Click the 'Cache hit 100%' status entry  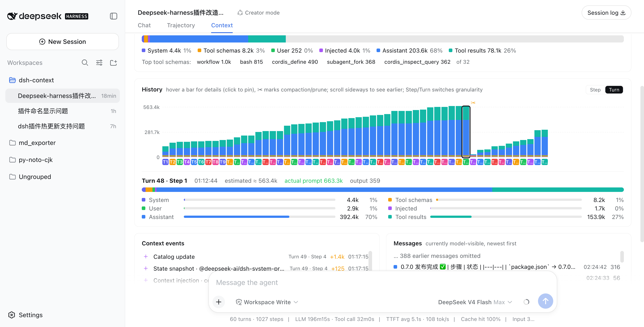[x=481, y=319]
